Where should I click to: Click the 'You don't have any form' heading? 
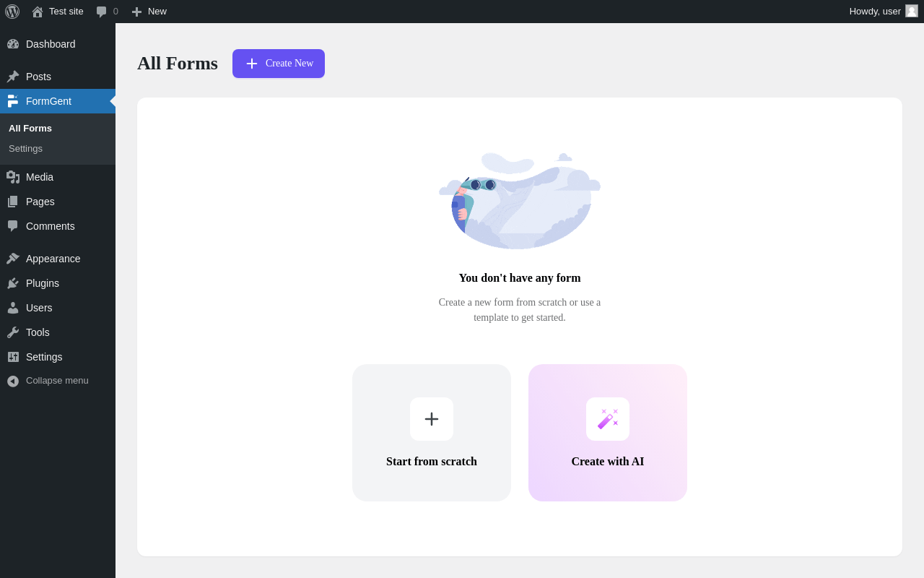coord(520,278)
